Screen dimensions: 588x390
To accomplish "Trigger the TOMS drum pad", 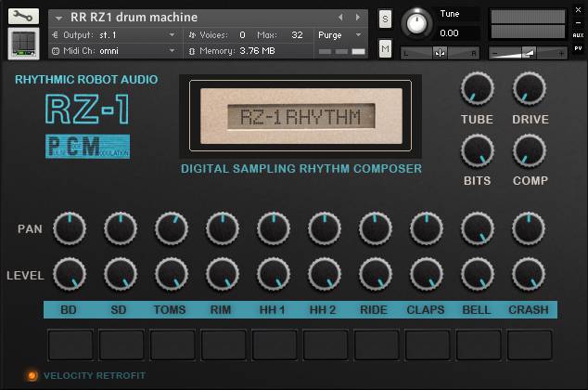I will click(173, 344).
